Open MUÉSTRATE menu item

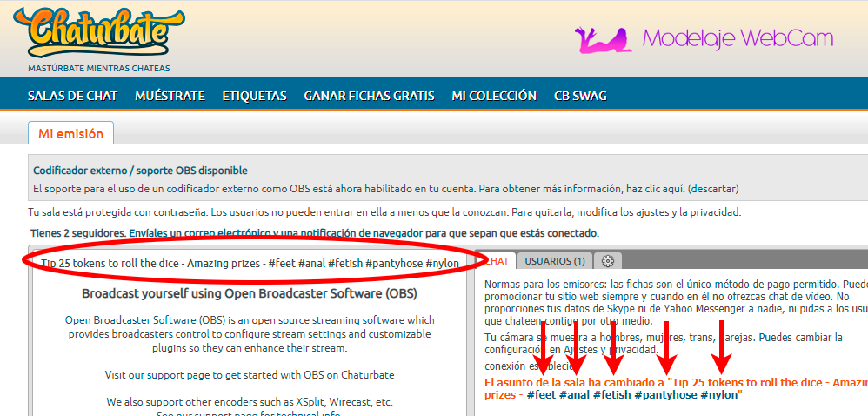(x=170, y=96)
